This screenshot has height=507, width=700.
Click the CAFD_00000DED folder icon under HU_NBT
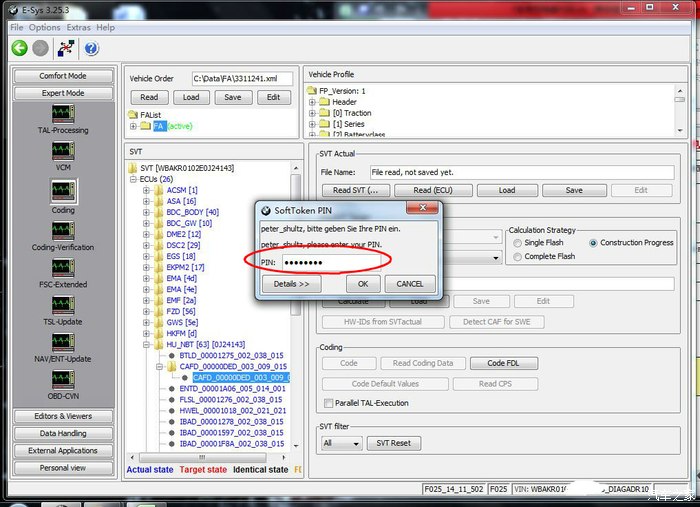point(172,366)
